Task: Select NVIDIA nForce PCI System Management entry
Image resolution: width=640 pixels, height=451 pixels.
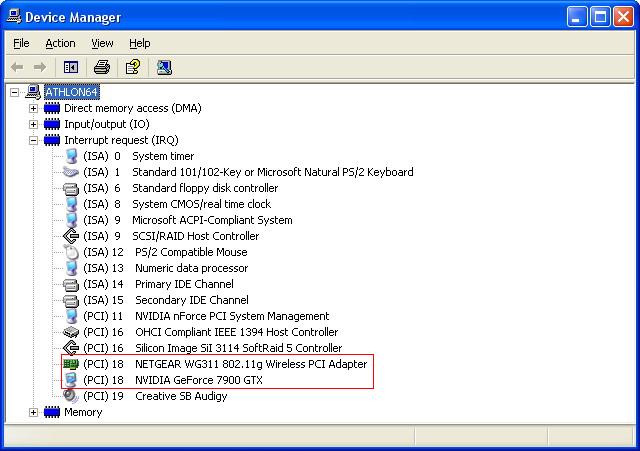Action: point(206,316)
